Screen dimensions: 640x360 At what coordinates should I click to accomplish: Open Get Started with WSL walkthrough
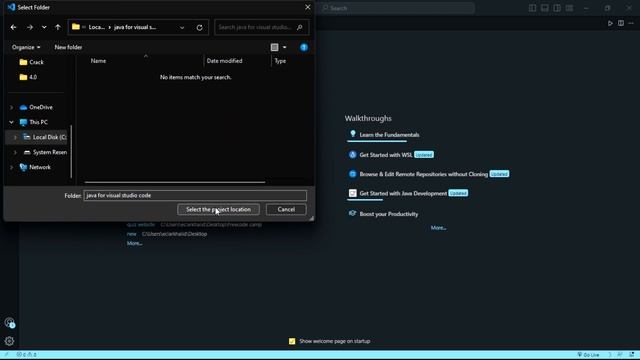pos(386,155)
